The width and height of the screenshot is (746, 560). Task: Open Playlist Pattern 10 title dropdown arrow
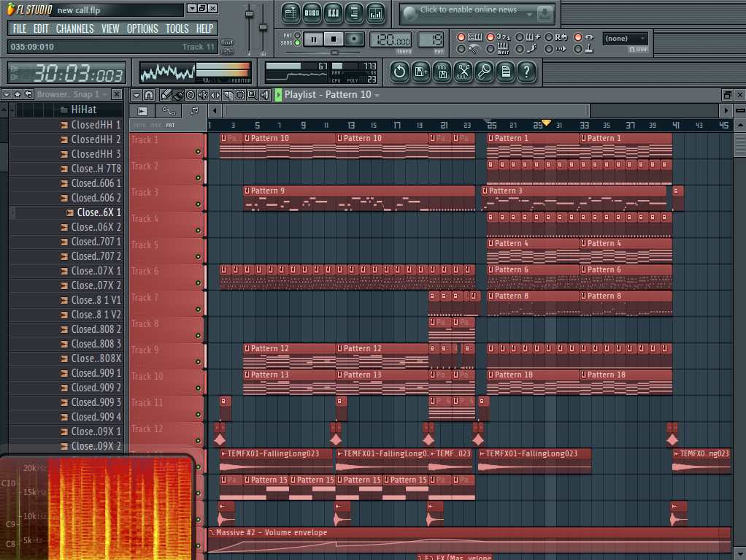[377, 96]
